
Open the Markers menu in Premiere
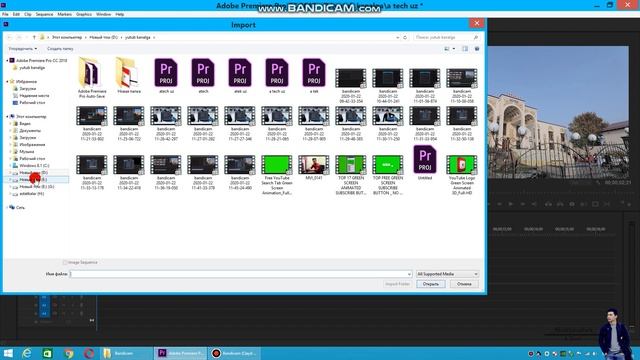64,14
